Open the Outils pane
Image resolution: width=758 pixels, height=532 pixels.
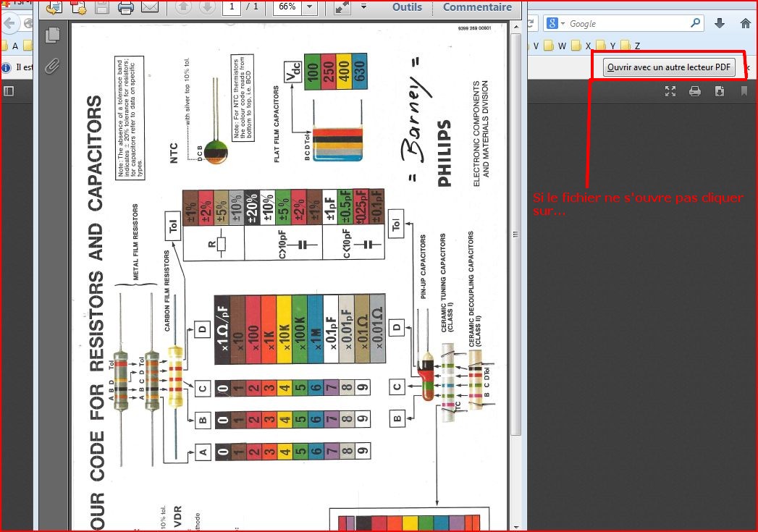pyautogui.click(x=408, y=7)
